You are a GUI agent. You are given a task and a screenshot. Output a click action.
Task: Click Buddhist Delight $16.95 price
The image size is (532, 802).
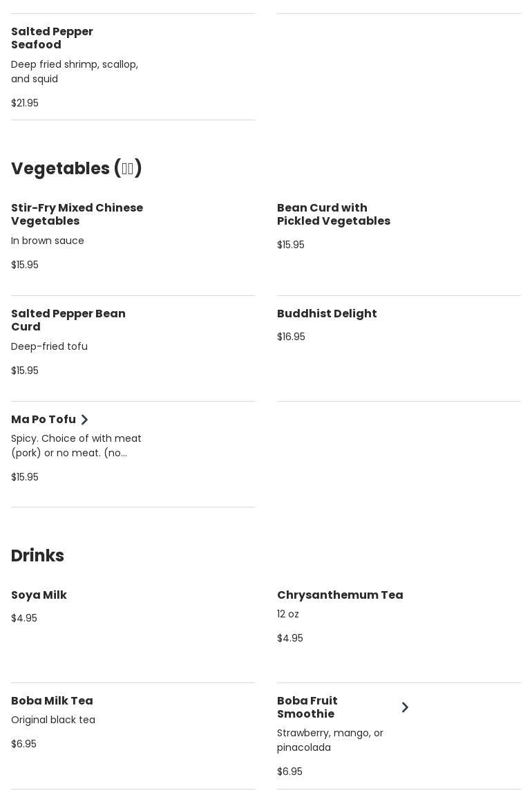point(291,337)
